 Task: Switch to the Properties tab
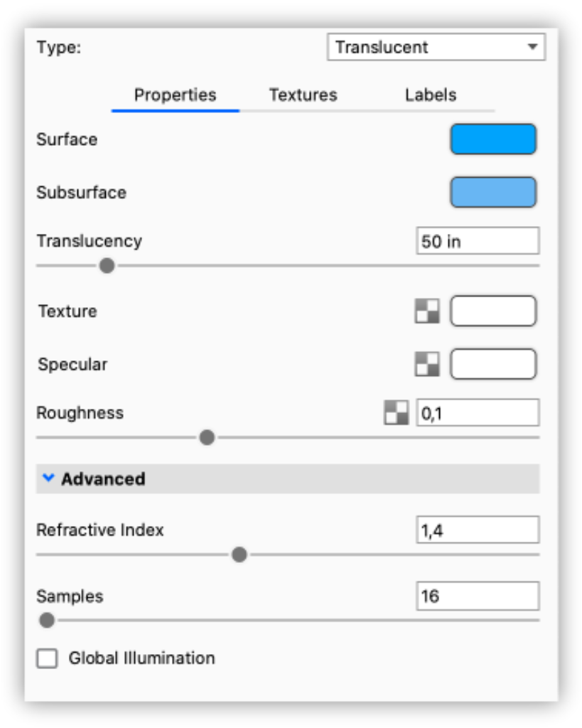[x=175, y=95]
